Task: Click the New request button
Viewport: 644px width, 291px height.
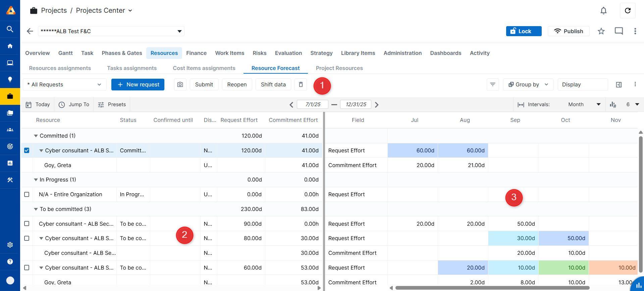Action: (138, 84)
